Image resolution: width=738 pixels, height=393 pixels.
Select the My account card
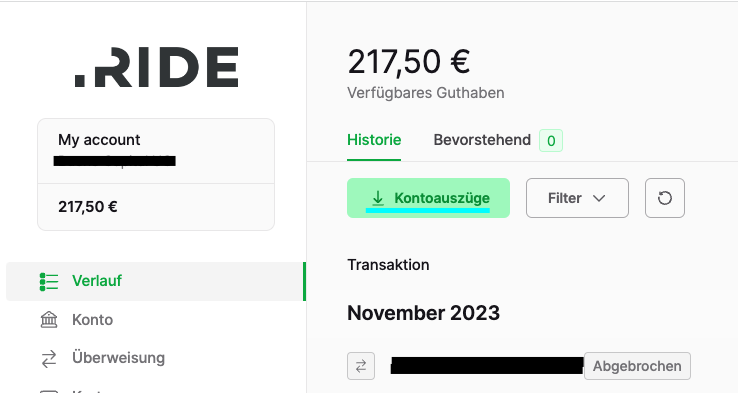coord(156,175)
